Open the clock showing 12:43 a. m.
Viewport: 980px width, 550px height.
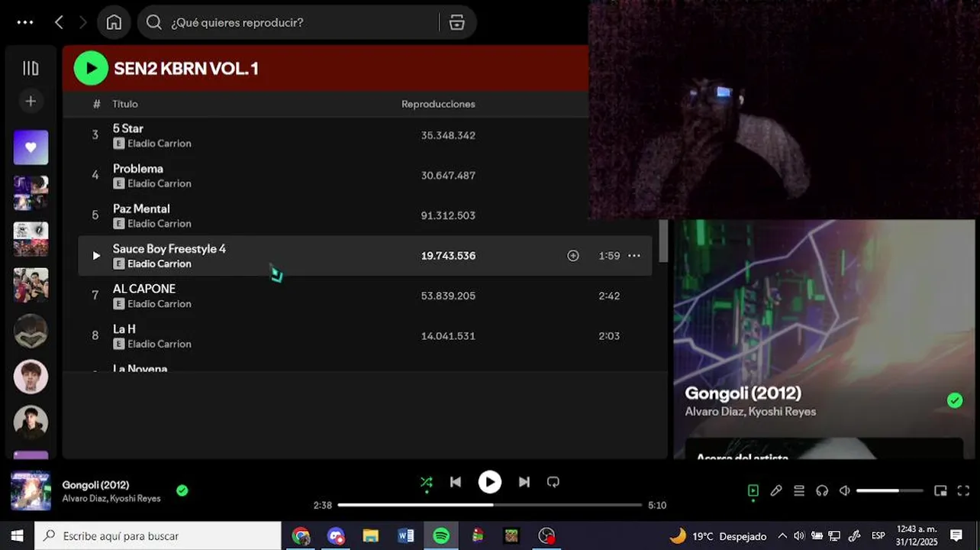(x=917, y=535)
